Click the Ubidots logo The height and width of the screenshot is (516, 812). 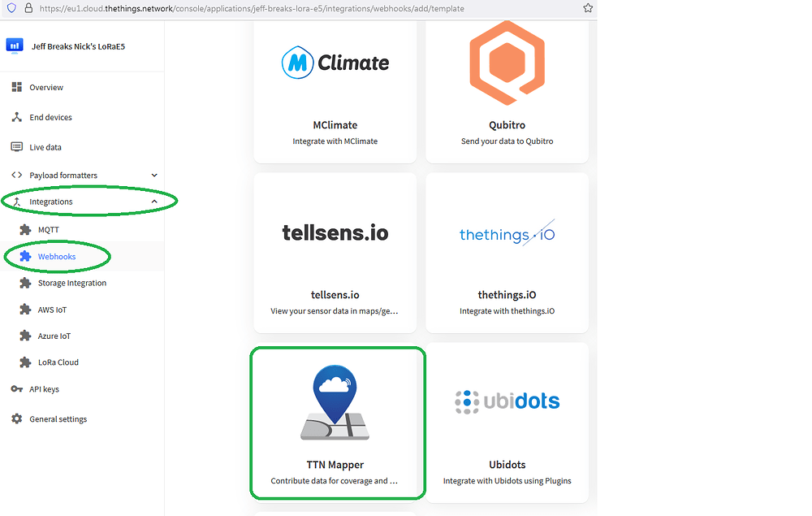[507, 401]
